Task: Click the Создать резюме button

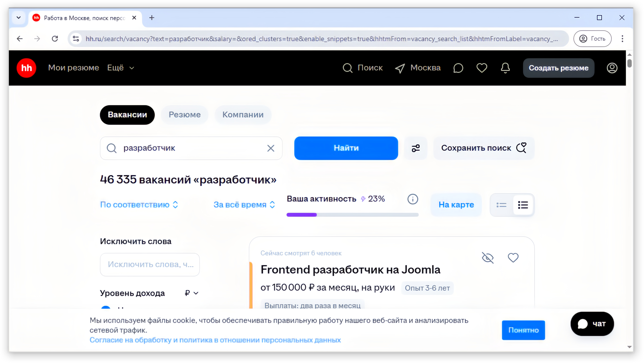Action: pyautogui.click(x=559, y=68)
